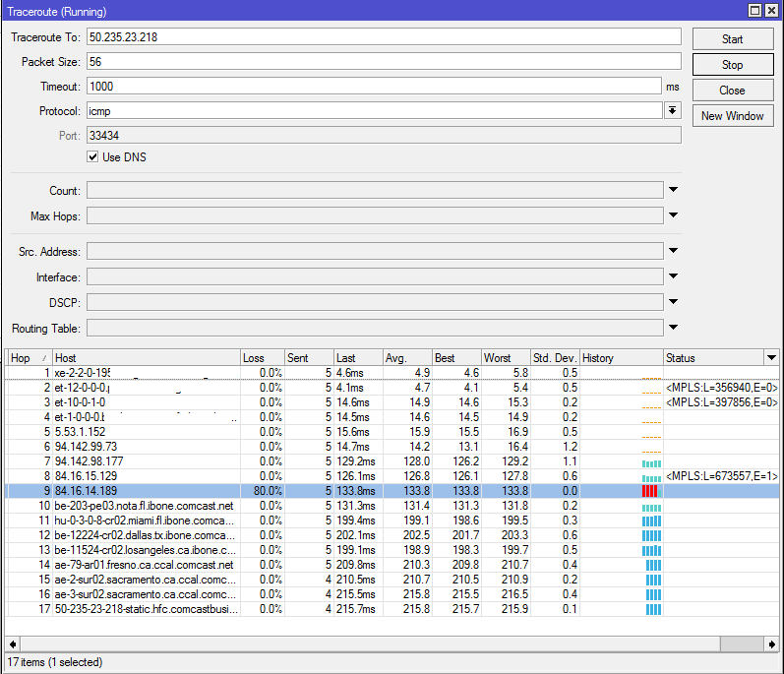Select the hop 4 row et-1-0-0-0

(x=392, y=417)
